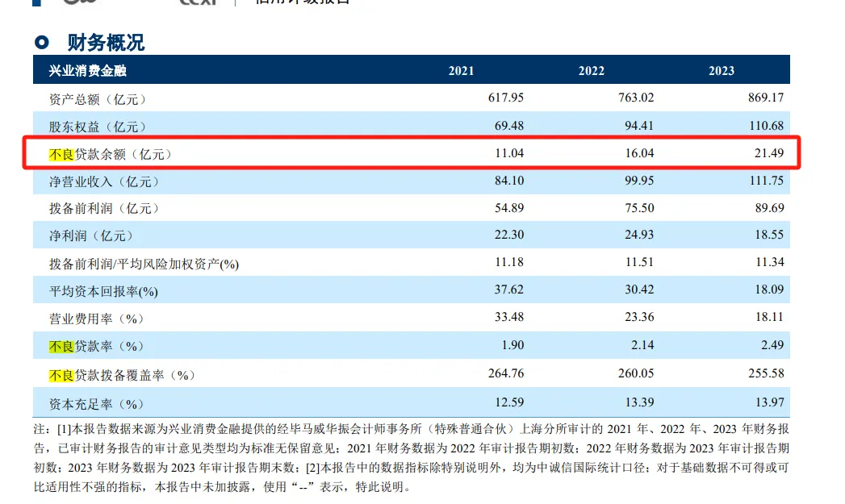The height and width of the screenshot is (504, 845).
Task: Click the 1.90 non-performing loan ratio
Action: tap(512, 345)
